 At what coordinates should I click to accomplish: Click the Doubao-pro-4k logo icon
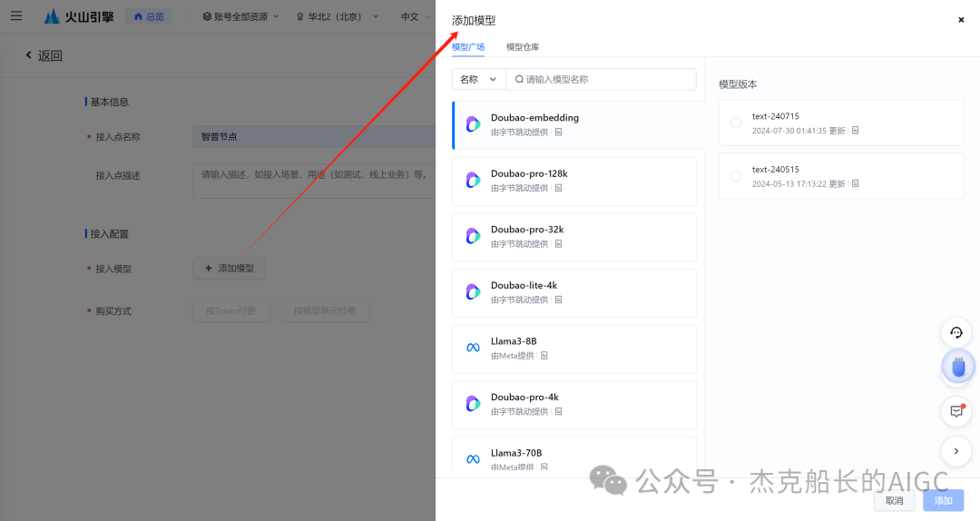coord(473,403)
